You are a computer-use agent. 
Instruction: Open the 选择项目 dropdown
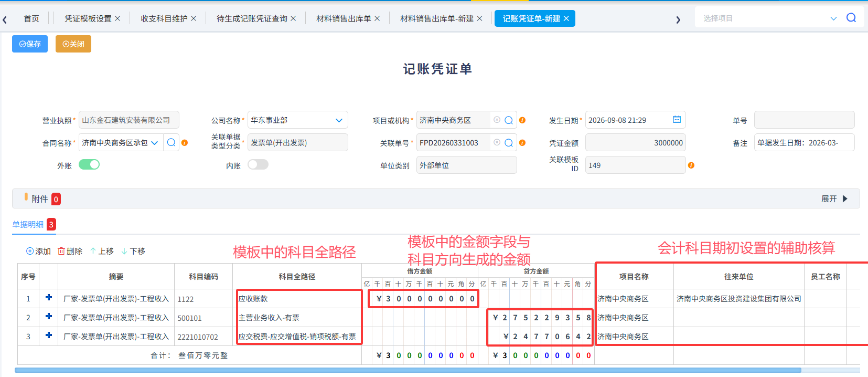point(833,18)
